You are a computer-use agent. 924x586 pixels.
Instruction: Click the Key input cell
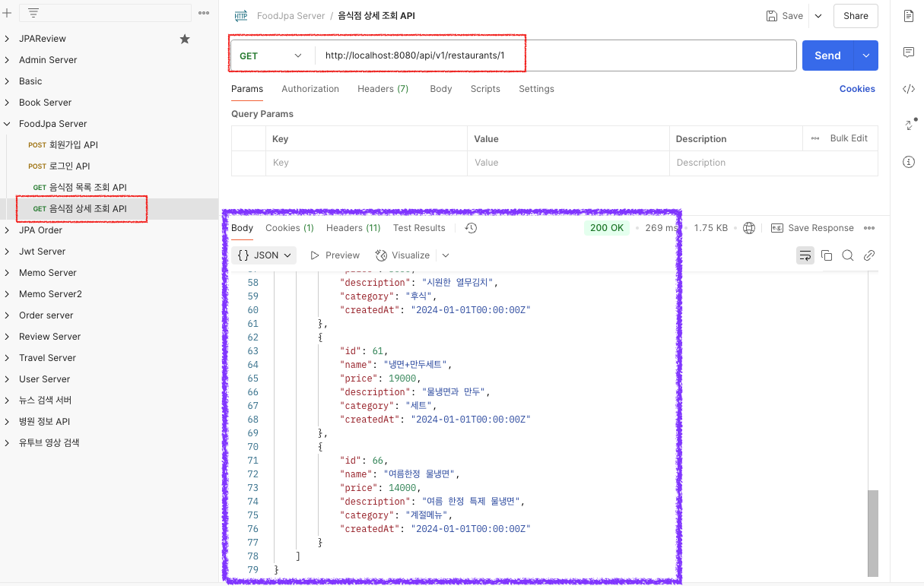tap(366, 163)
